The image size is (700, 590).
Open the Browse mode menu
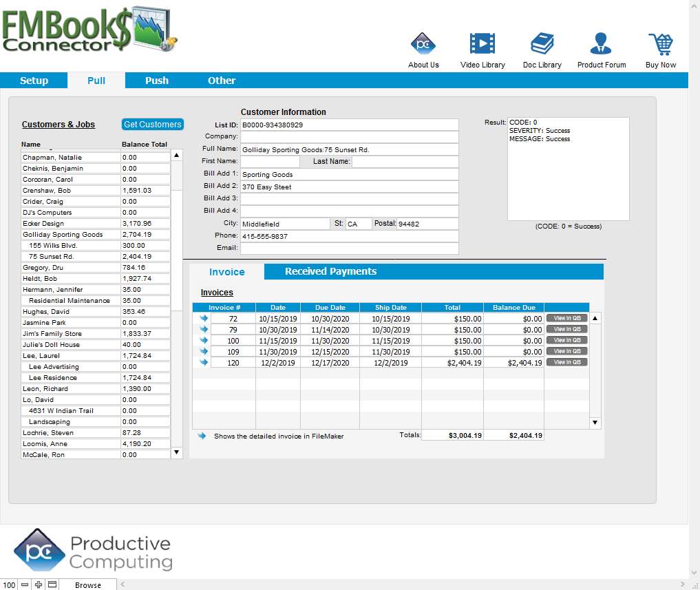[88, 584]
